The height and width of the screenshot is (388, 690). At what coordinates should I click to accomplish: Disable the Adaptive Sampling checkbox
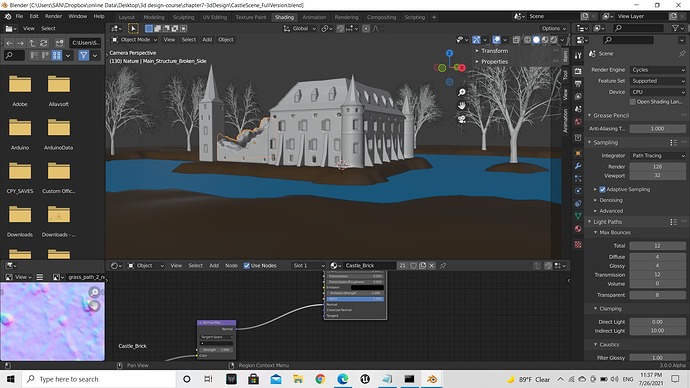[602, 189]
